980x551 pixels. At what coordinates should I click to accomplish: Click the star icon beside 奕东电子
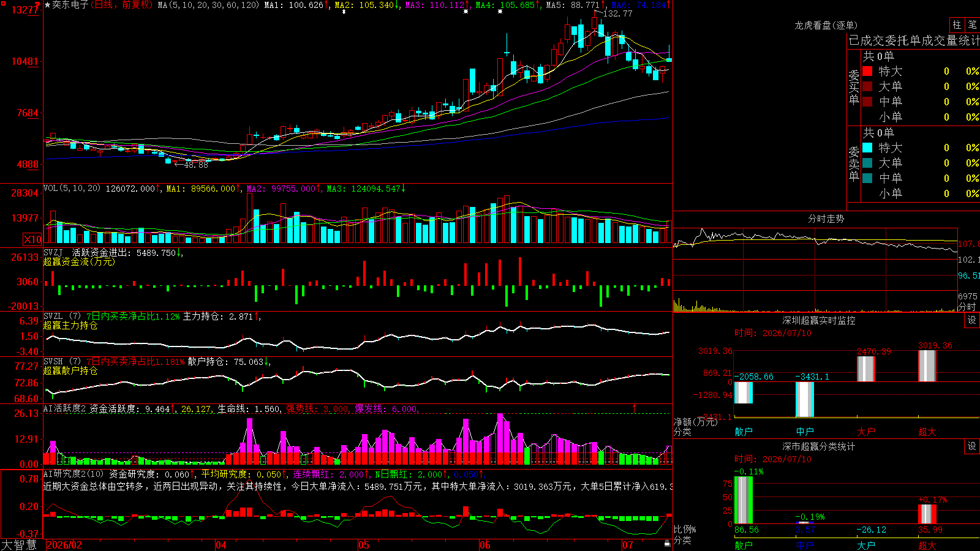48,5
